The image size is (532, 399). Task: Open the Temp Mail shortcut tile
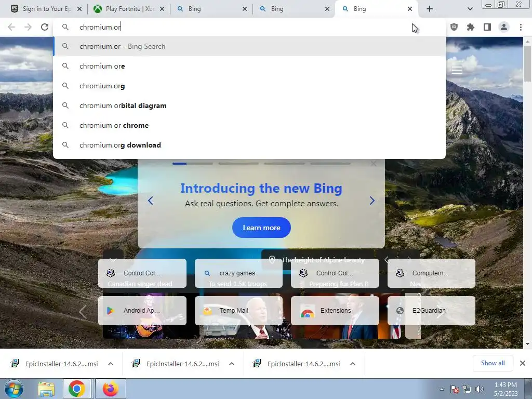tap(238, 311)
